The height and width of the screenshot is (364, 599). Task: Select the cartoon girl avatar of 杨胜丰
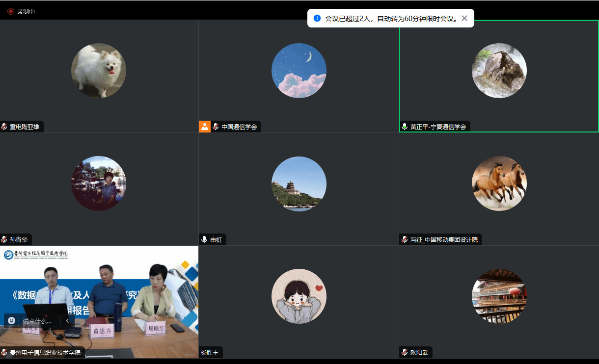(299, 296)
